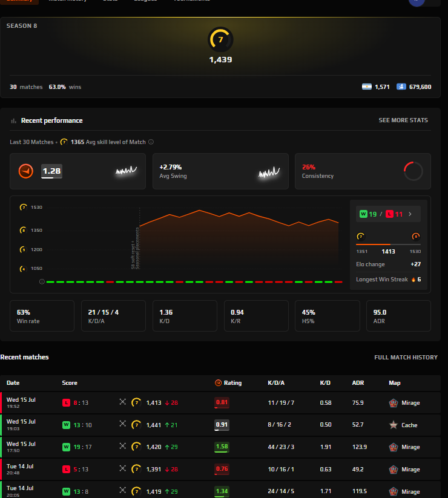Click the Elo change +27 value

click(x=415, y=264)
